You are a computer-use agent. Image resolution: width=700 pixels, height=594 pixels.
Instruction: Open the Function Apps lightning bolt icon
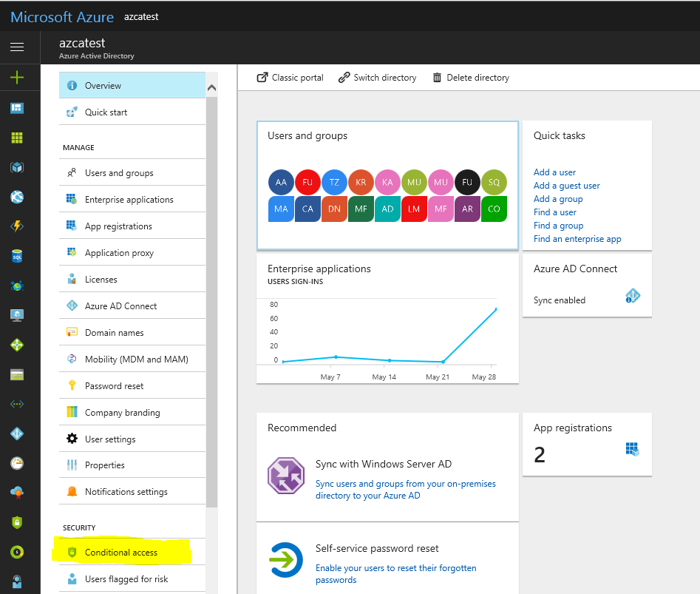click(x=17, y=226)
